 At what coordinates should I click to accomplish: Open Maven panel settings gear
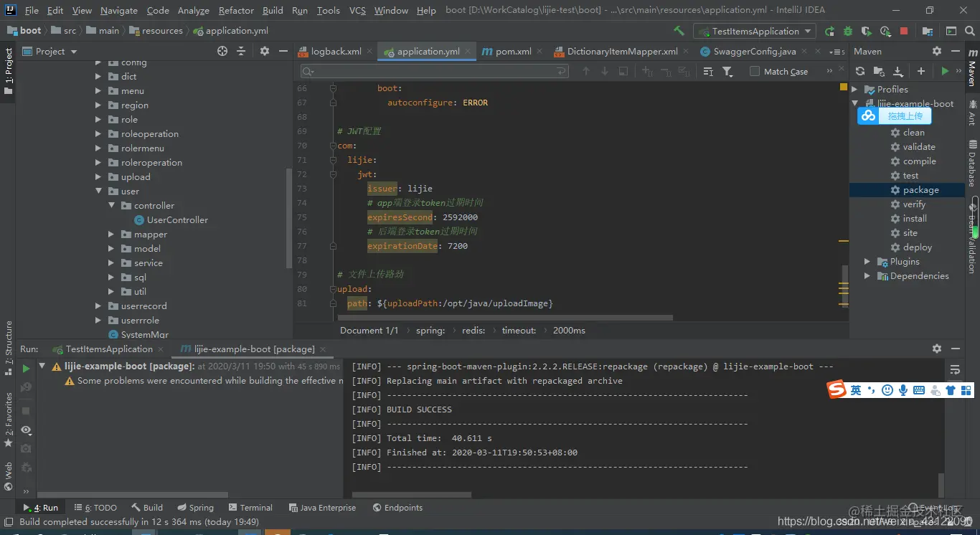(936, 51)
